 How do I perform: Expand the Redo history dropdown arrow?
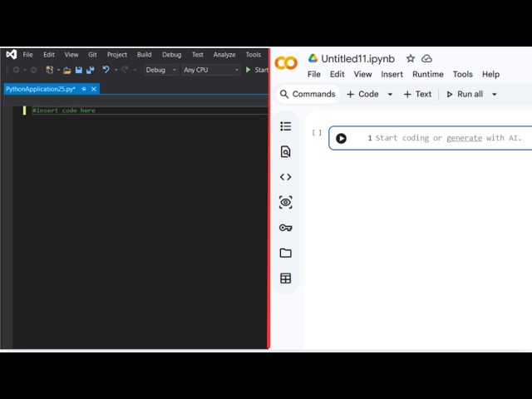(x=135, y=70)
